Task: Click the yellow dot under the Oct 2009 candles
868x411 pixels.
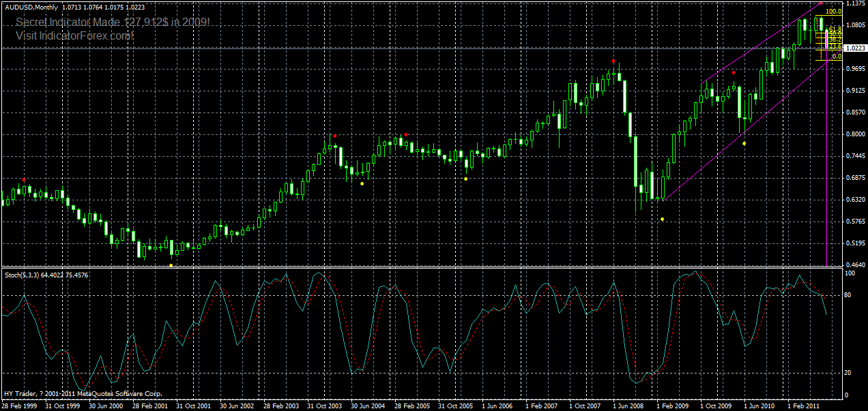Action: pyautogui.click(x=744, y=143)
